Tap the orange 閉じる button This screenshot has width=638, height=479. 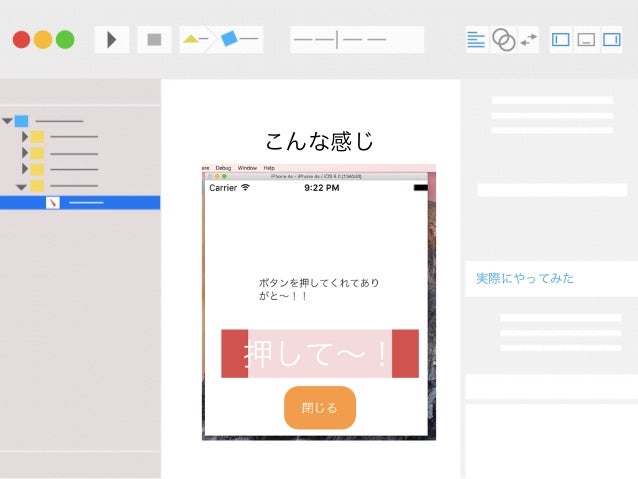320,407
